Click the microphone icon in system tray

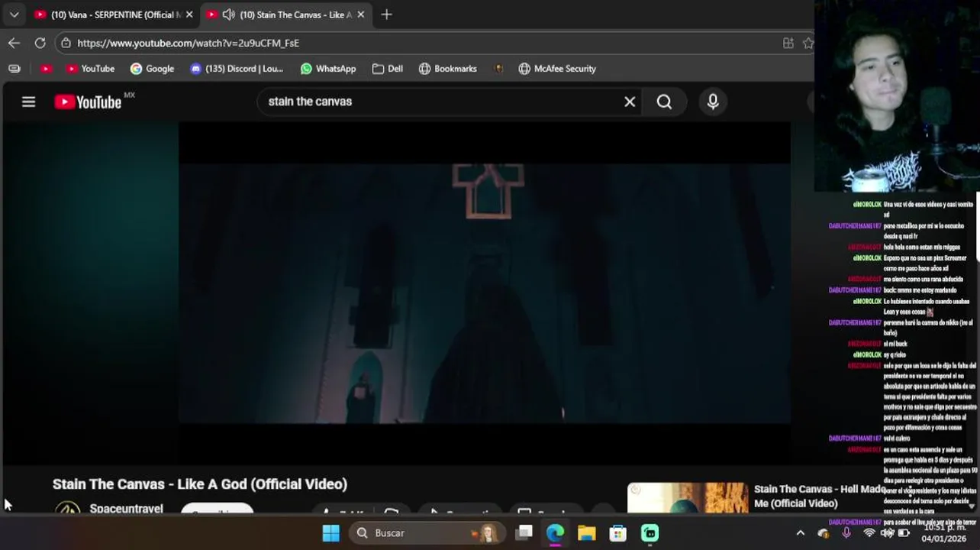[846, 533]
